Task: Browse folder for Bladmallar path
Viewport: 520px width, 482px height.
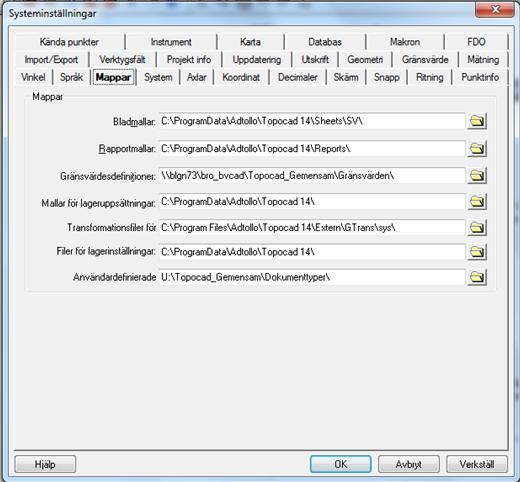Action: (477, 121)
